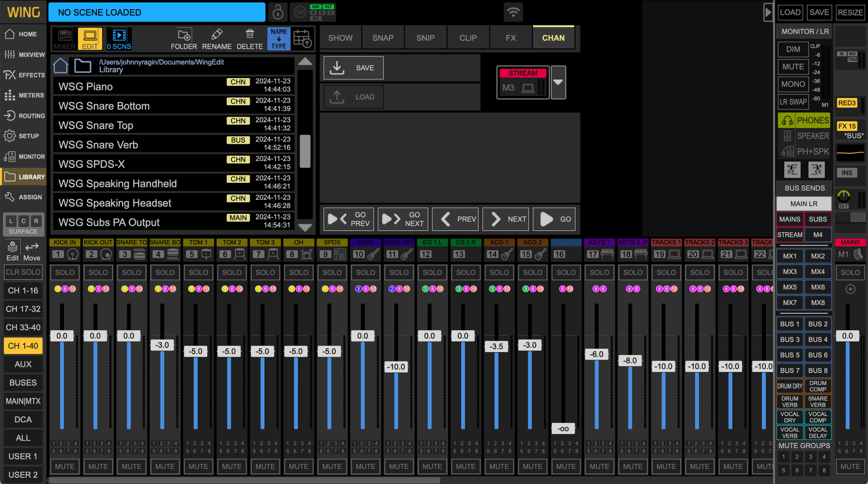Click the BASS channel 10 fader handle
The width and height of the screenshot is (868, 484).
click(x=363, y=336)
